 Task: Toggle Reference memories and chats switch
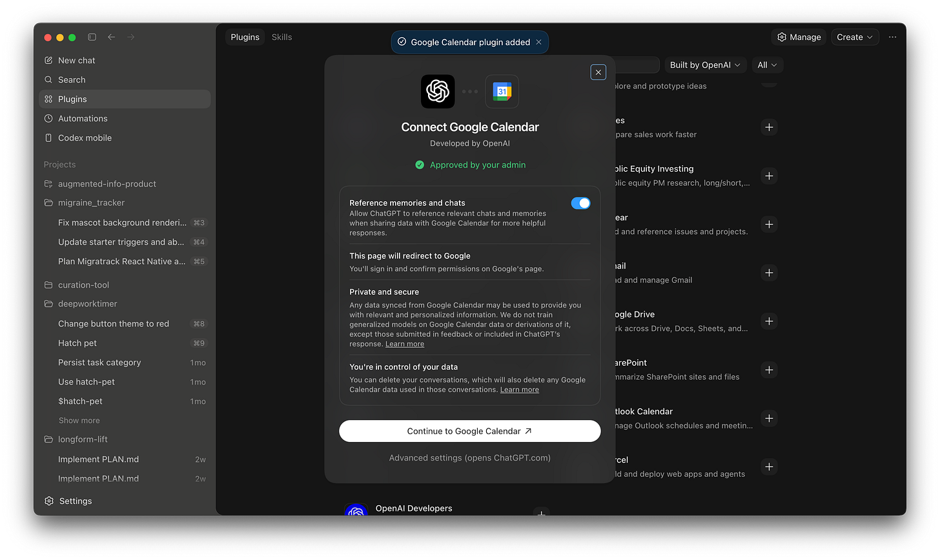point(580,203)
